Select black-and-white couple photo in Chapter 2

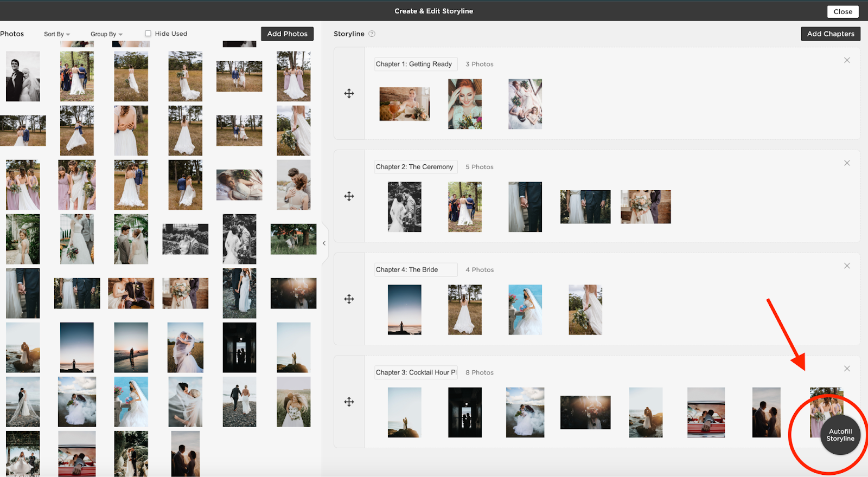tap(405, 207)
